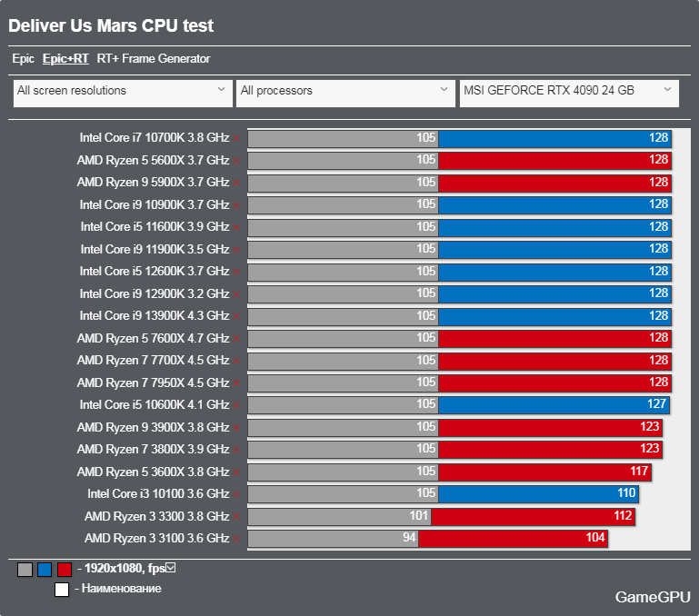
Task: Remove Intel Core i5 11600K row via red X
Action: point(236,227)
